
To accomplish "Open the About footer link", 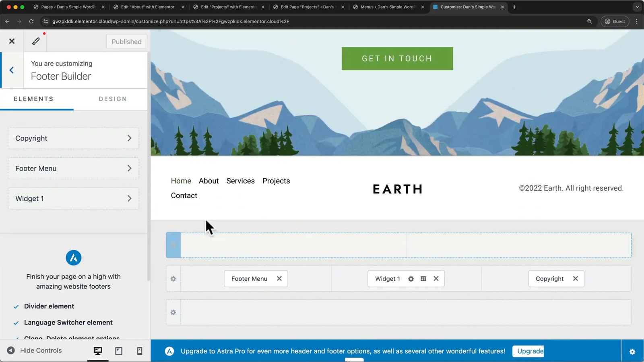I will 208,181.
